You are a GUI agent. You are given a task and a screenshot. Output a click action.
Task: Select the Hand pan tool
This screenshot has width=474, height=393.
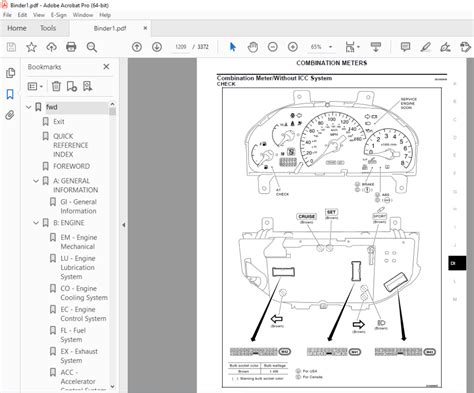253,47
